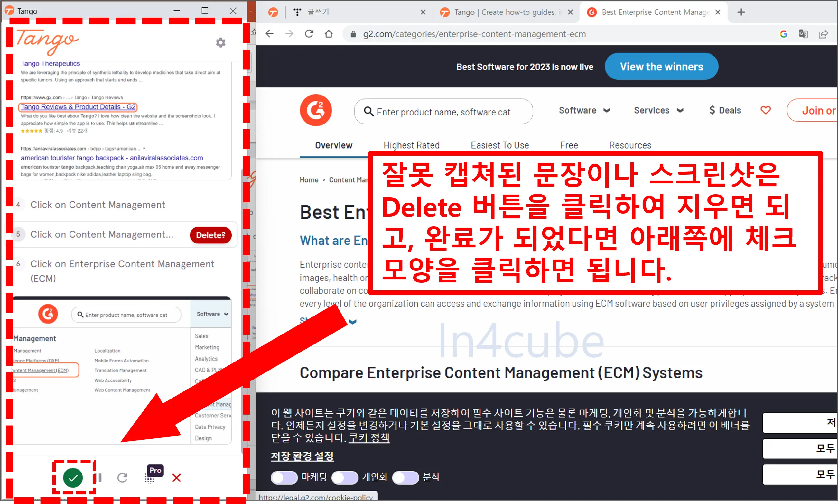Open the Deals page
This screenshot has width=838, height=504.
[x=725, y=110]
